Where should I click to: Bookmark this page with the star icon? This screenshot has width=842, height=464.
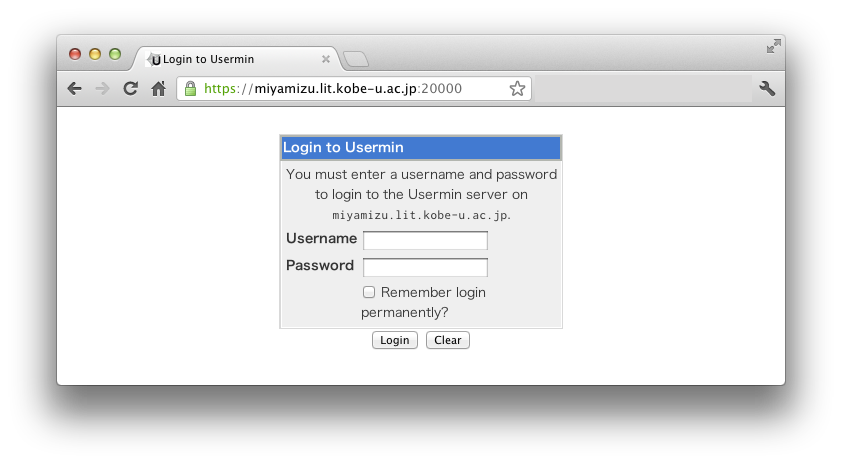517,89
